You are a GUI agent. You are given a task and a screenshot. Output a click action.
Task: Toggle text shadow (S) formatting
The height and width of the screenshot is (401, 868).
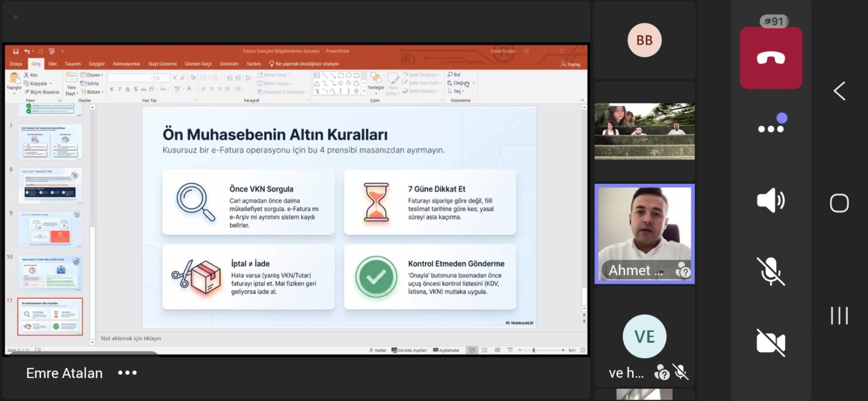coord(136,89)
